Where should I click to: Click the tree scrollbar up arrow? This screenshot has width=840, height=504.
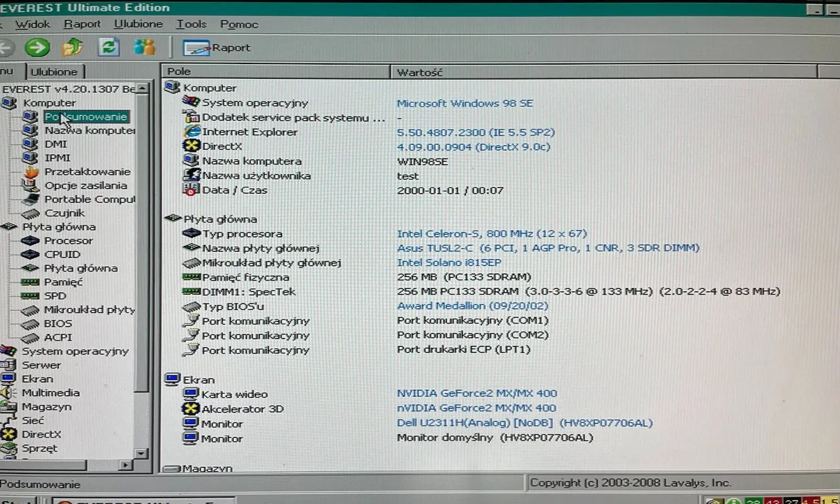(142, 89)
